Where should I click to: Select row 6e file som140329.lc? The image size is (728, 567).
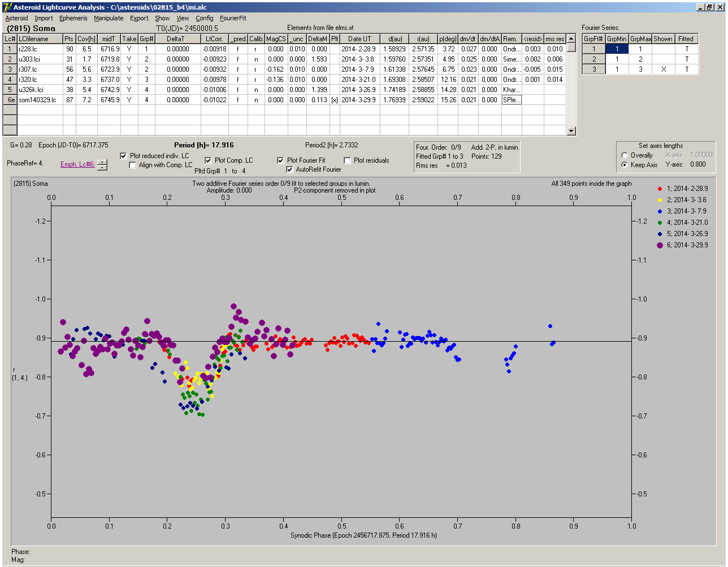coord(39,99)
